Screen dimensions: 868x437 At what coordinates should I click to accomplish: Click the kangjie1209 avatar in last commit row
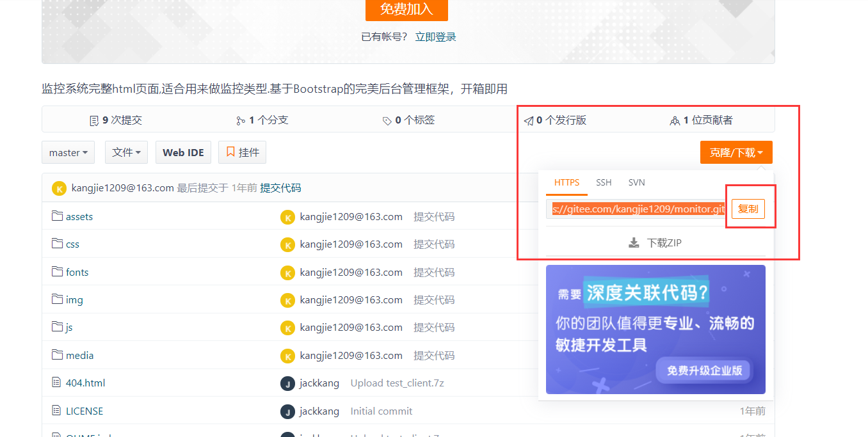pyautogui.click(x=59, y=188)
